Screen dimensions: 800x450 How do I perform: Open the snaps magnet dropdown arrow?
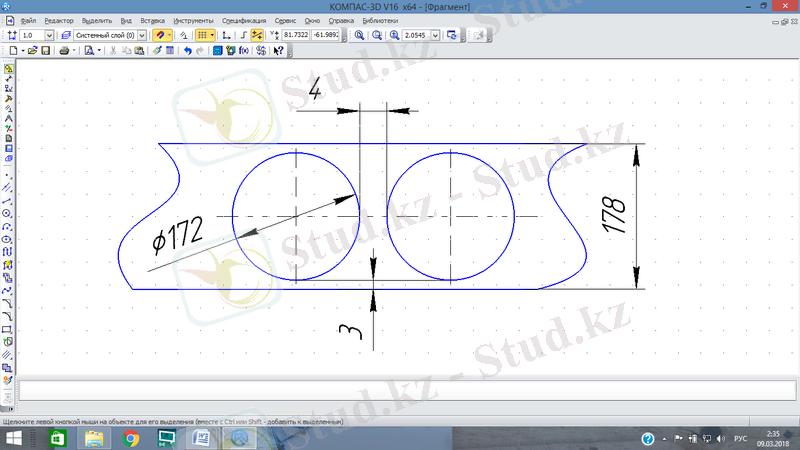(x=169, y=35)
